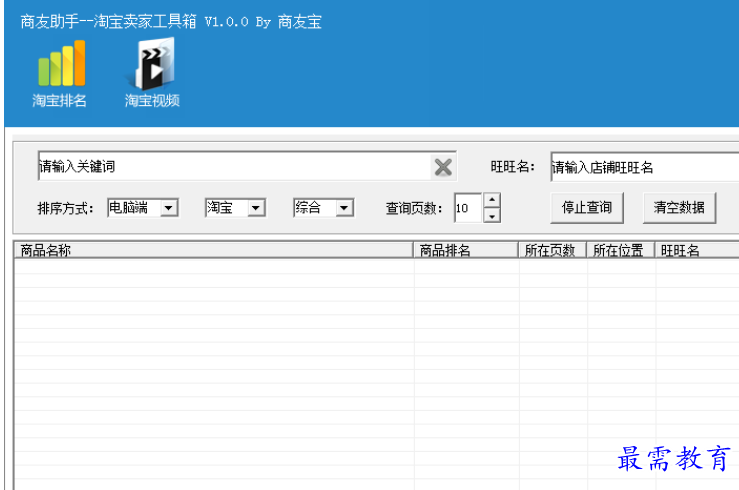Click the 所在位置 column header
739x490 pixels.
[620, 250]
